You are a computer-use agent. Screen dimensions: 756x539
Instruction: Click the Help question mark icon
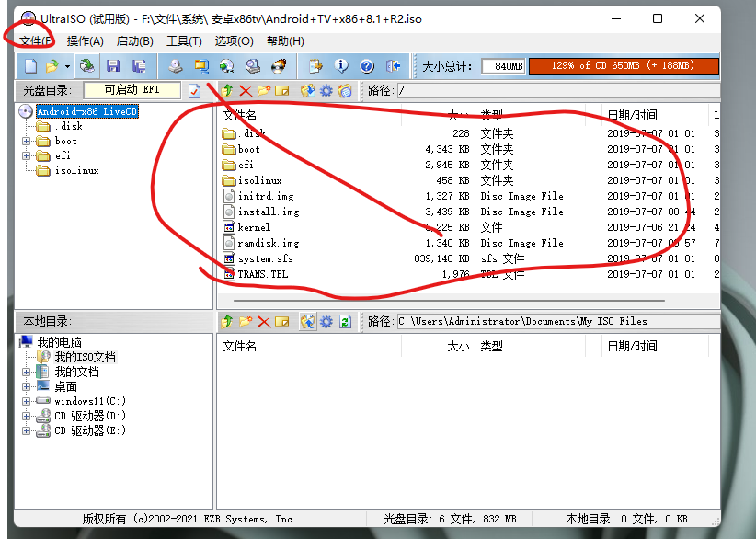[x=367, y=66]
